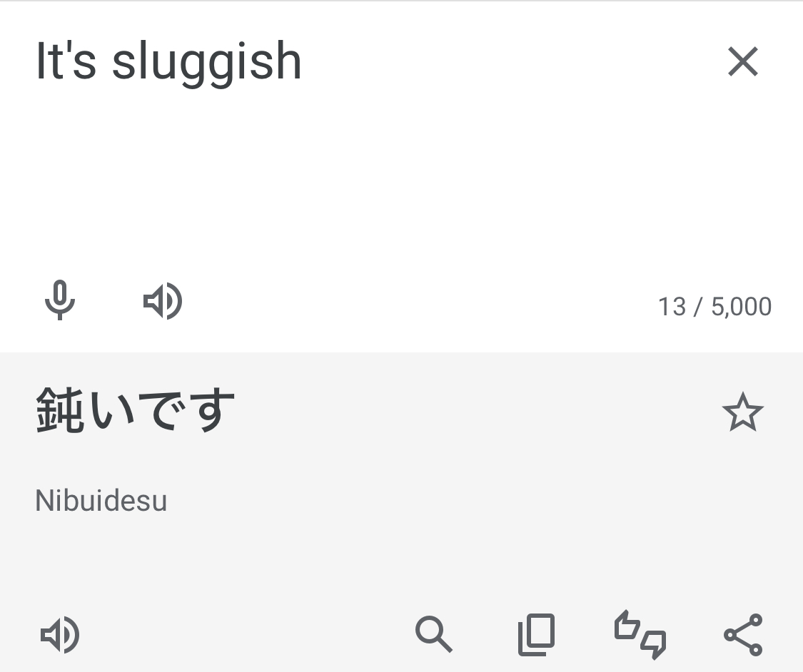Click thumbs-down on the translation feedback icon

(653, 643)
